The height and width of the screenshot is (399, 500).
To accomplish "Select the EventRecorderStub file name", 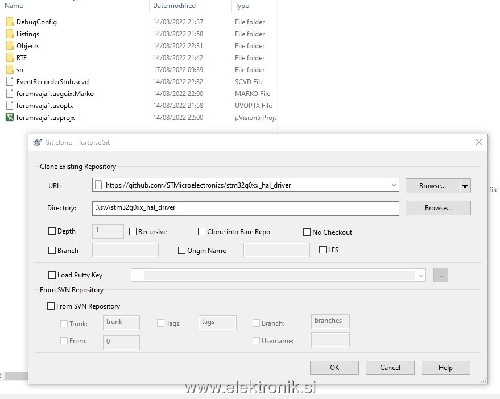I will tap(53, 82).
